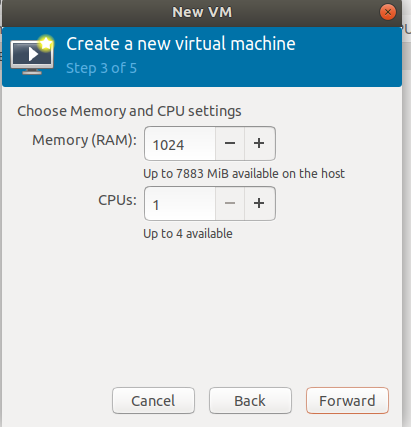Click the 'Create a new virtual machine' heading
The image size is (411, 427).
pyautogui.click(x=181, y=44)
